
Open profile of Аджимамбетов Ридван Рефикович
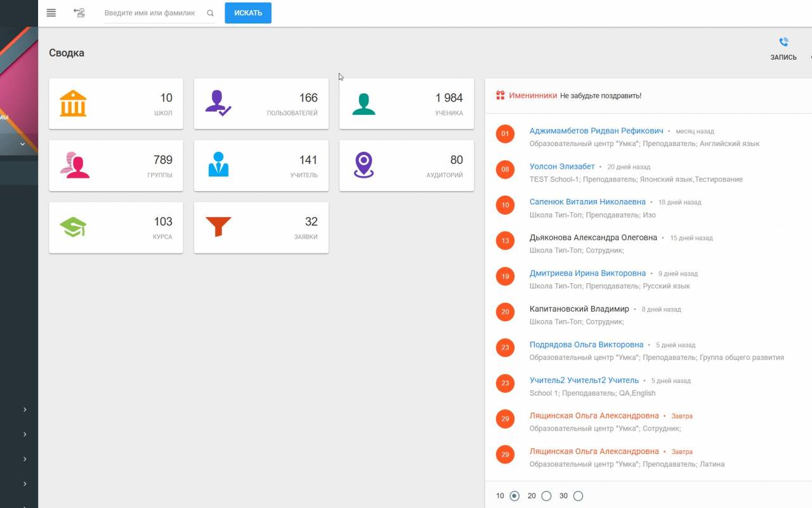click(x=596, y=131)
